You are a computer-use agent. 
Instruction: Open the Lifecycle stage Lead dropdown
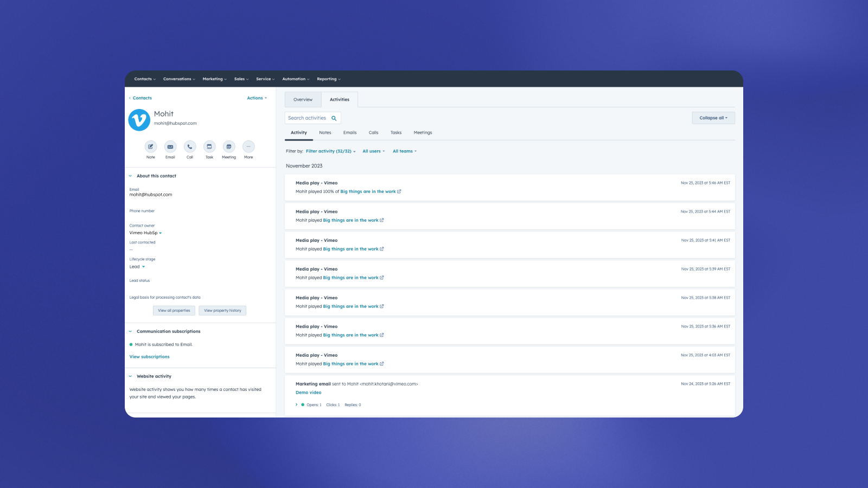point(137,267)
